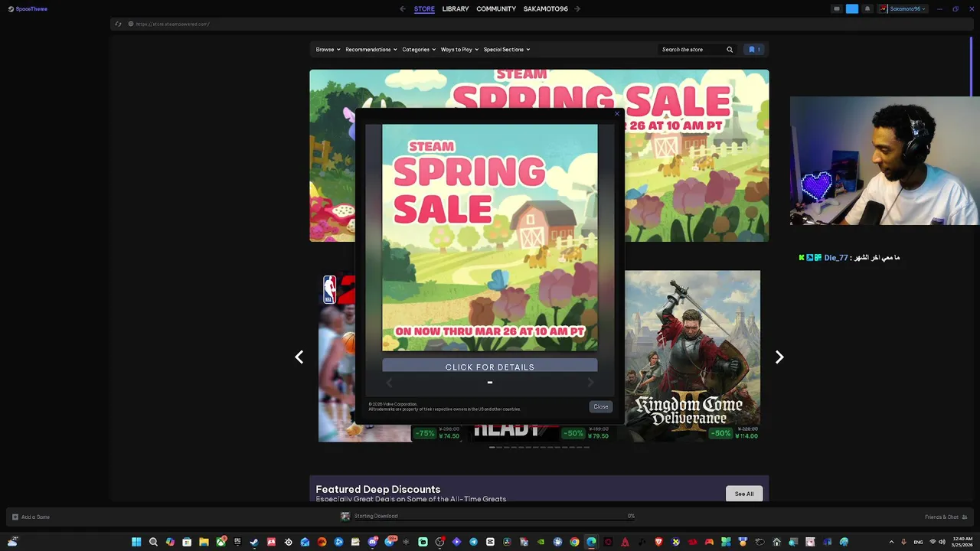
Task: Open the Steam app on the taskbar
Action: 254,542
